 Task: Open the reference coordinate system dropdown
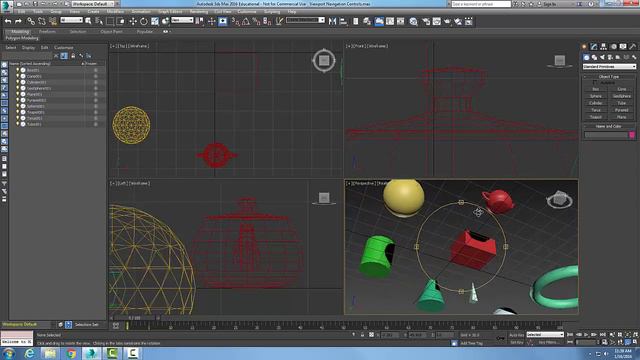click(182, 20)
